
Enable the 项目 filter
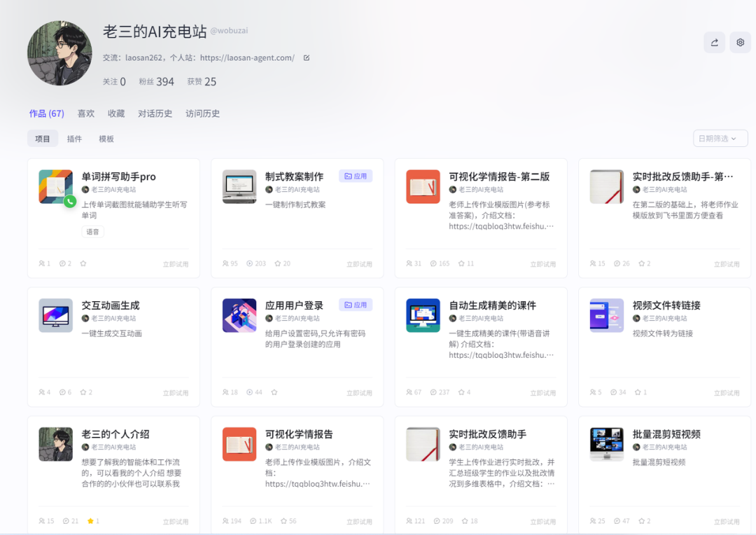pyautogui.click(x=42, y=138)
